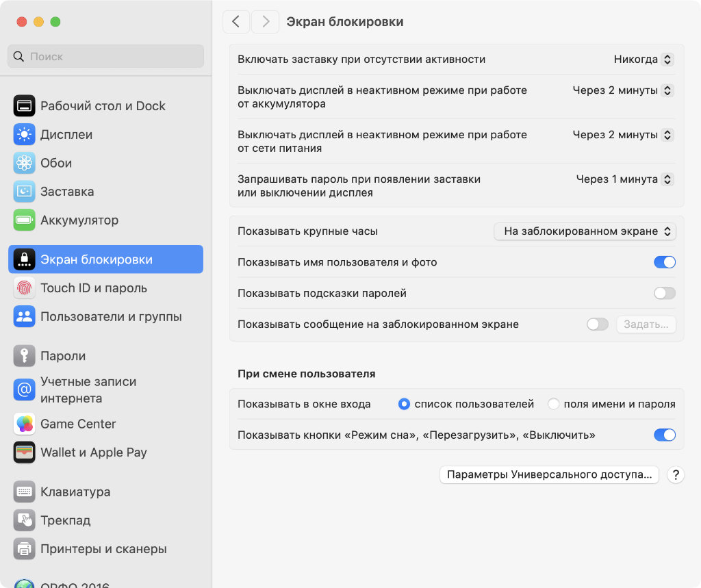This screenshot has width=701, height=588.
Task: Open the Включать заставку Никогда dropdown
Action: [643, 60]
